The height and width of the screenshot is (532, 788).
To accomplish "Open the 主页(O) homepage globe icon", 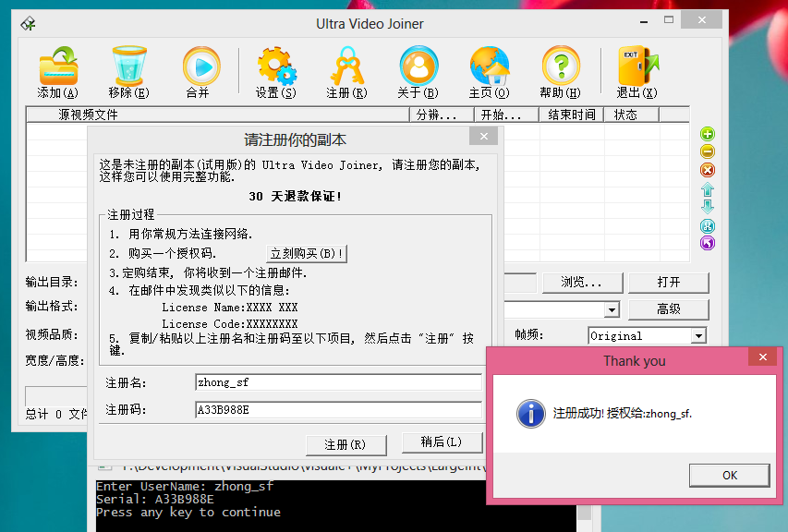I will click(x=490, y=66).
